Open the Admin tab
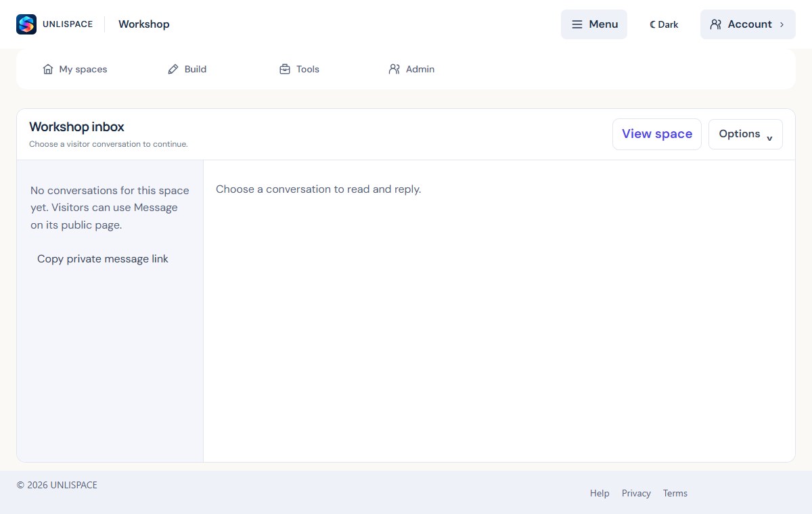The width and height of the screenshot is (812, 514). tap(411, 69)
